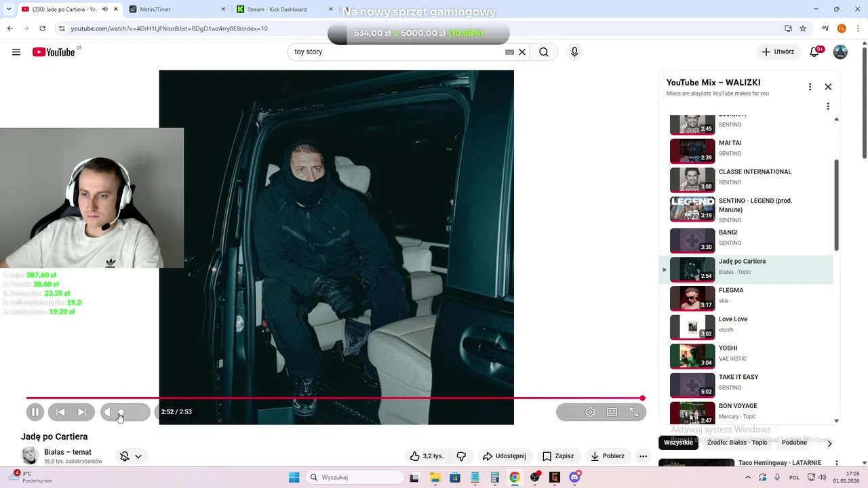Click the YOSHI thumbnail in the mix
Image resolution: width=868 pixels, height=488 pixels.
[x=692, y=357]
